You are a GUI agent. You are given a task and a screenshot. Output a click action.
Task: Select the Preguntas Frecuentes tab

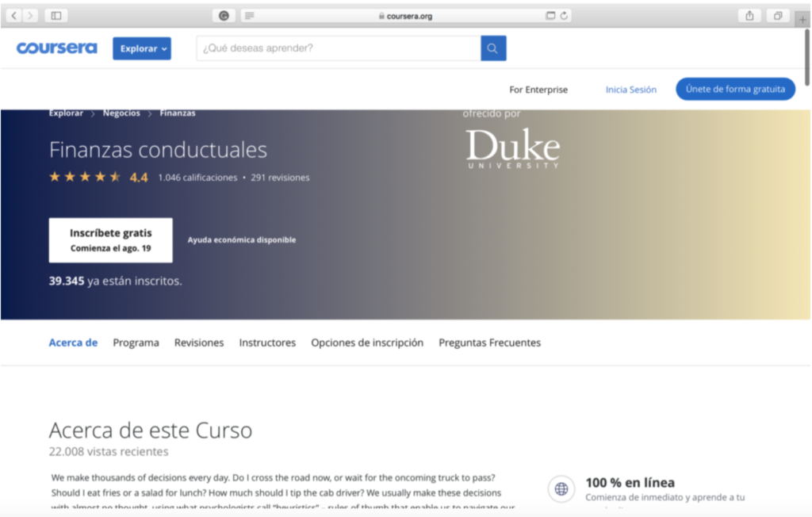pyautogui.click(x=489, y=343)
